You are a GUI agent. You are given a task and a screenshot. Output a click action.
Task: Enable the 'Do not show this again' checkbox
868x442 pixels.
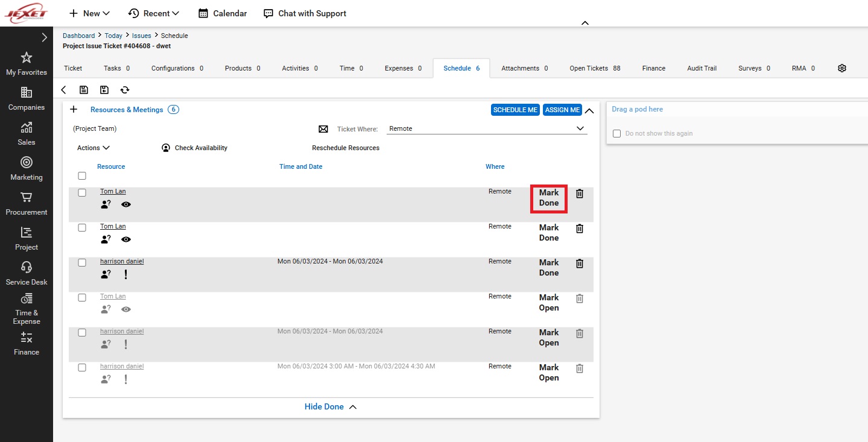[616, 133]
